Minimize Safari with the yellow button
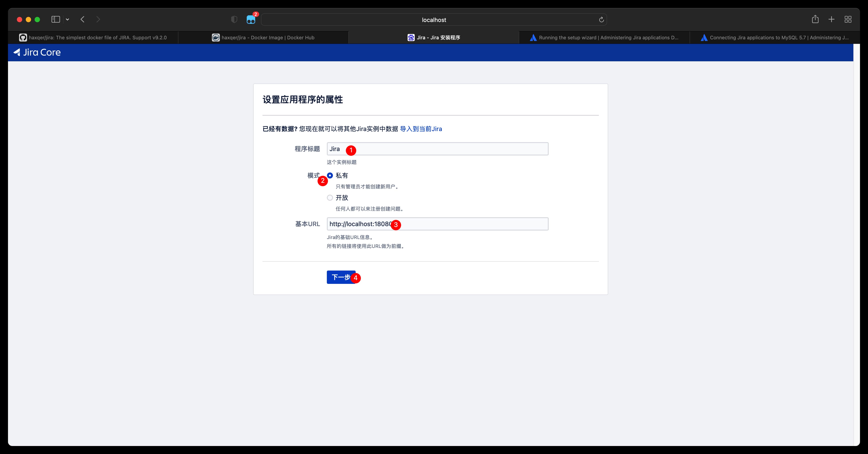The width and height of the screenshot is (868, 454). 28,20
